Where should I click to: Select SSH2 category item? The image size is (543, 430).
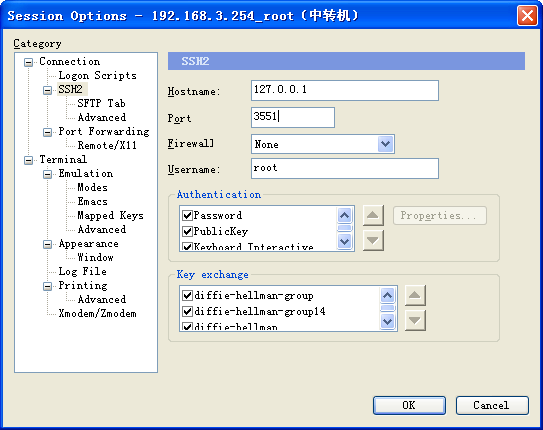click(x=70, y=89)
